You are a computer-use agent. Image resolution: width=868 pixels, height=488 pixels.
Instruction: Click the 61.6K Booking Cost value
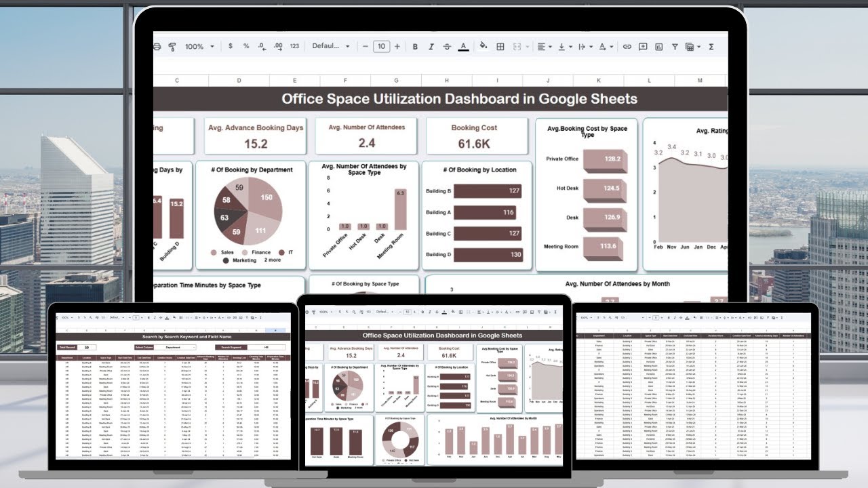click(474, 144)
